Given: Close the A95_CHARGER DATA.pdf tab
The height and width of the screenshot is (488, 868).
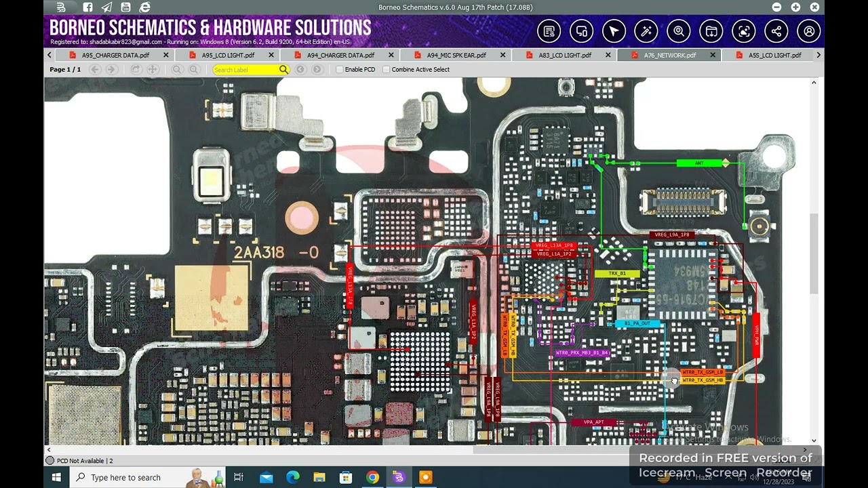Looking at the screenshot, I should (165, 55).
